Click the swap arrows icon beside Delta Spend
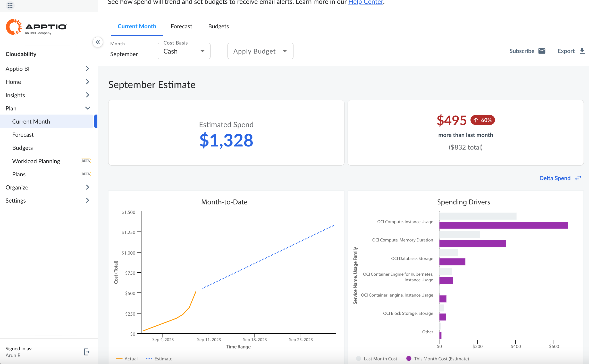Screen dimensions: 589x364 pyautogui.click(x=578, y=178)
